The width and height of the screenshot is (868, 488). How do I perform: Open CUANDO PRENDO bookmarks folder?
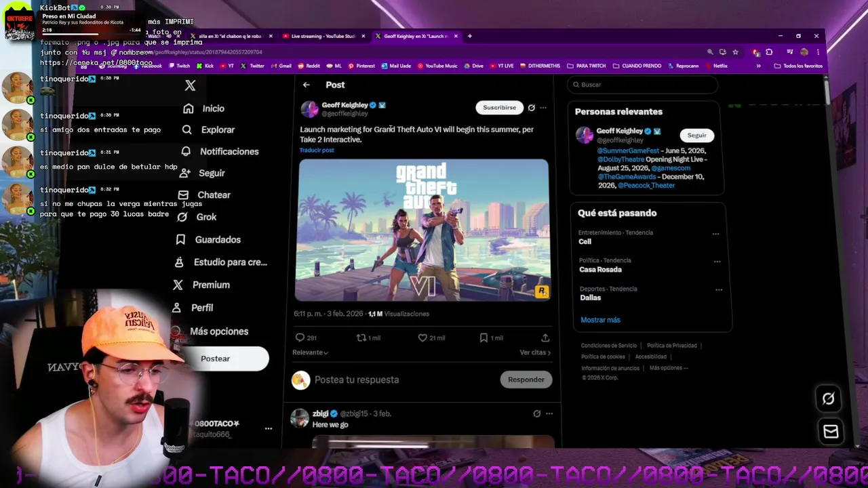point(637,66)
